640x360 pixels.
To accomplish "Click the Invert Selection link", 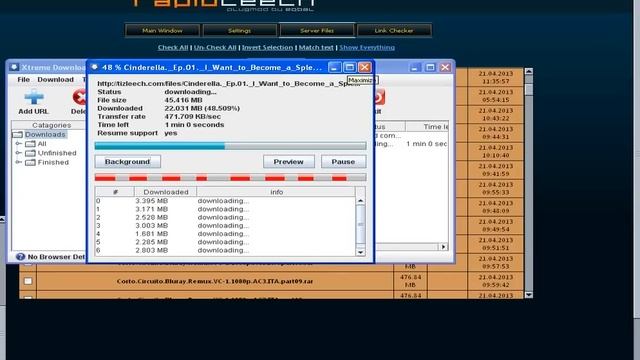I will tap(267, 47).
